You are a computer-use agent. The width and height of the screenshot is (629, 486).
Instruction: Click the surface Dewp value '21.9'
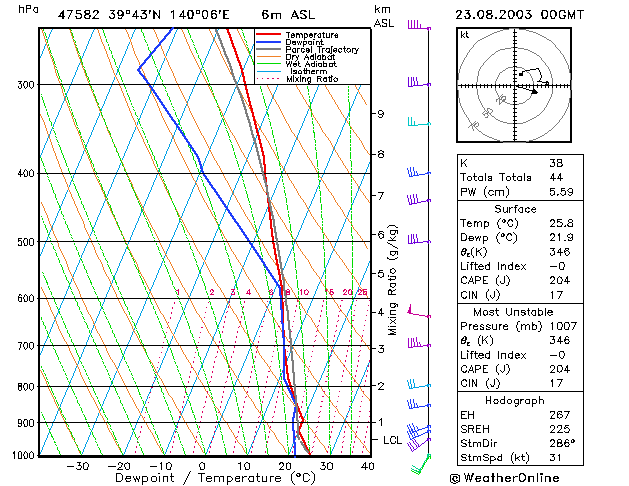tap(561, 238)
